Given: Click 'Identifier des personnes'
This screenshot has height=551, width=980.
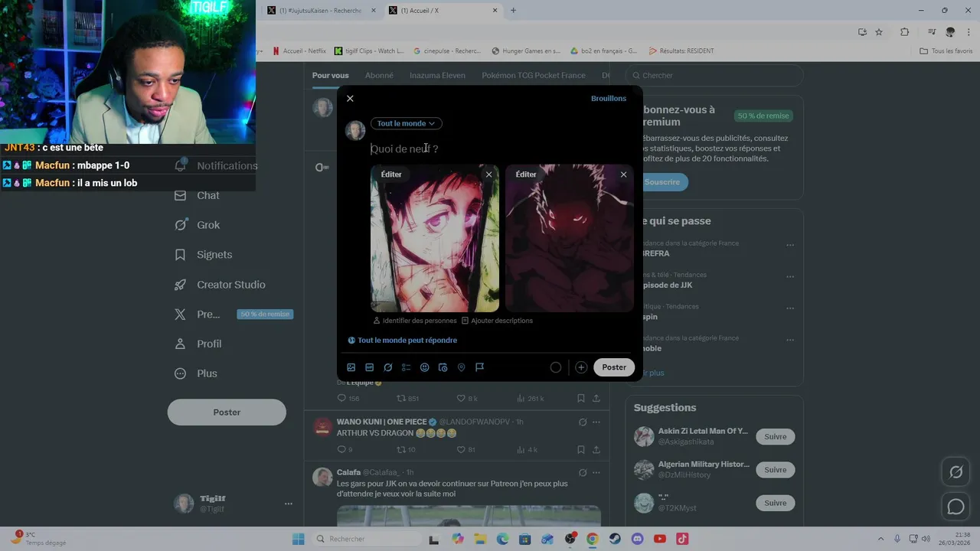Looking at the screenshot, I should (414, 321).
